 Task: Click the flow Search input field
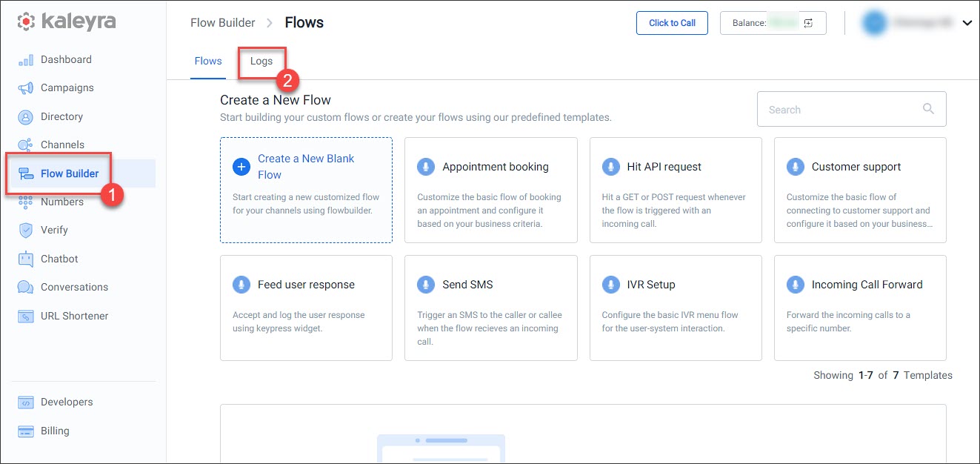coord(851,110)
